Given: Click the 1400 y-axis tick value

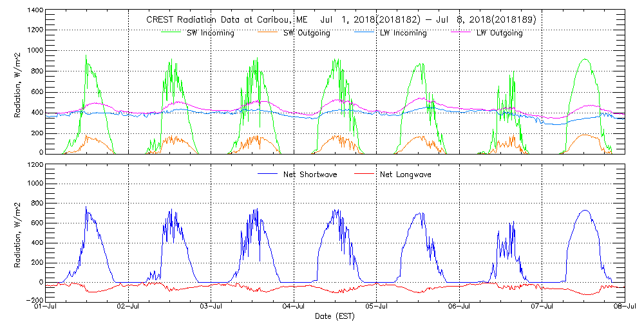Looking at the screenshot, I should (33, 12).
